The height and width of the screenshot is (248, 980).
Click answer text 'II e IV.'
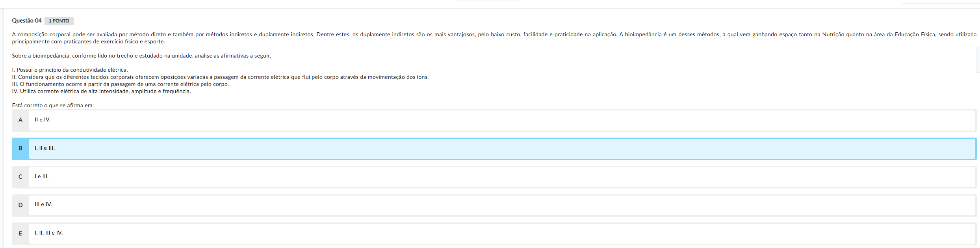(x=43, y=120)
